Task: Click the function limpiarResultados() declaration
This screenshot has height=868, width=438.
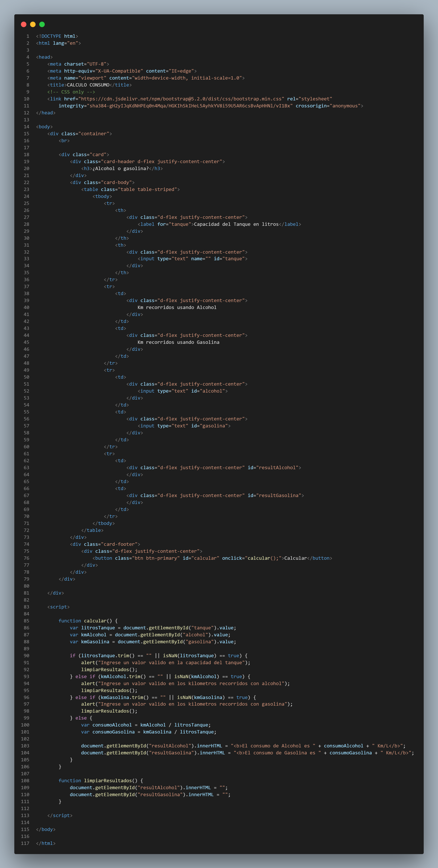Action: tap(101, 780)
